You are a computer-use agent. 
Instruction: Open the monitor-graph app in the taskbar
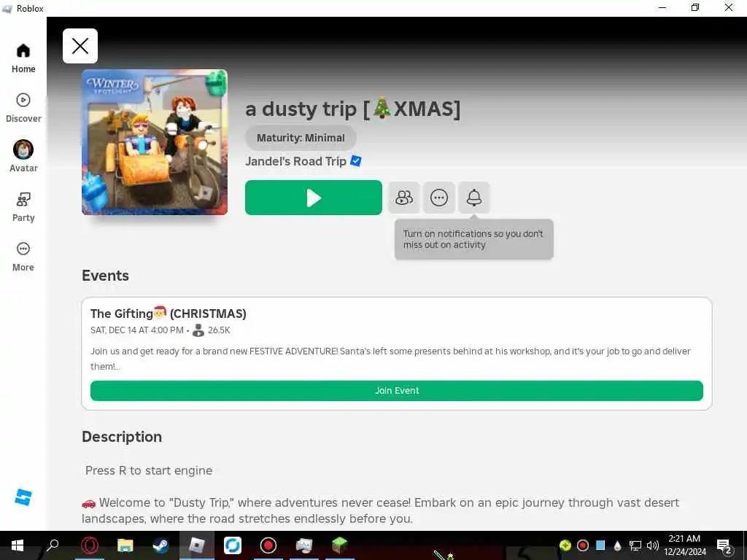tap(304, 545)
